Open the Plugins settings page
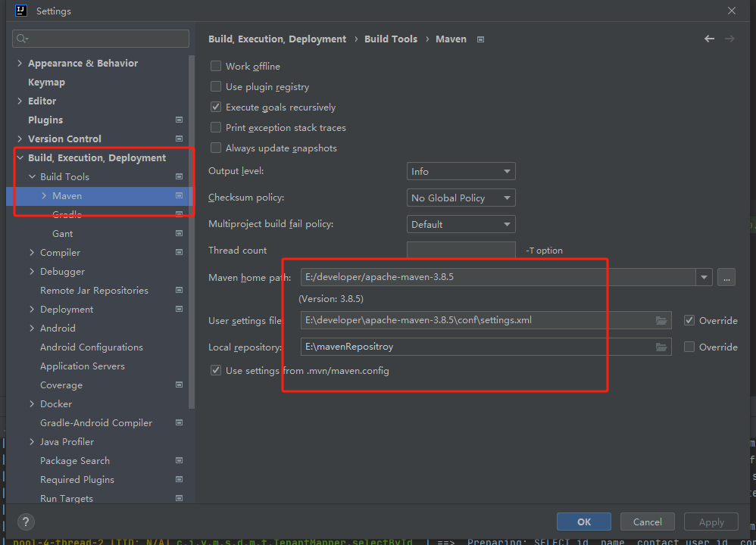 coord(45,120)
